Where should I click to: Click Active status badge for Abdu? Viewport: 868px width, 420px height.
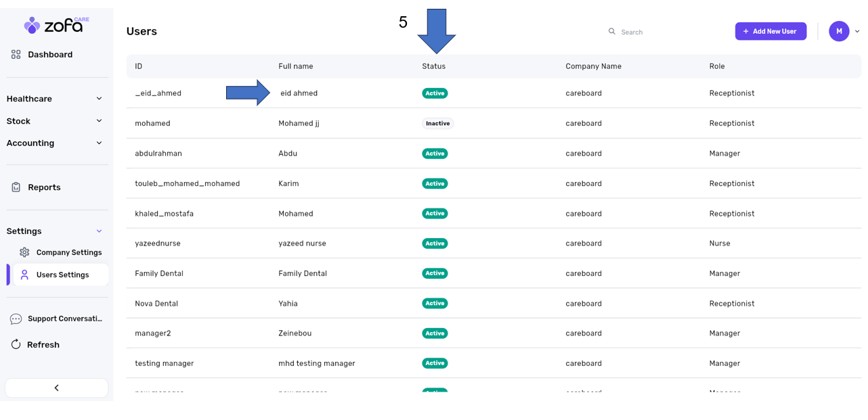click(x=435, y=154)
